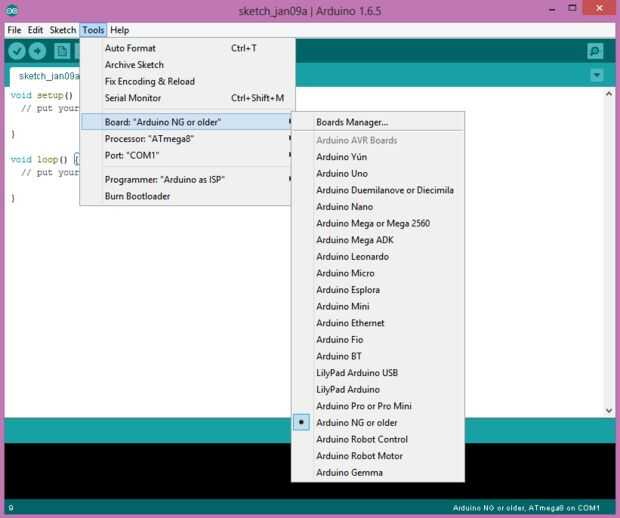Image resolution: width=620 pixels, height=518 pixels.
Task: Close the Tools menu via its header
Action: (x=93, y=30)
